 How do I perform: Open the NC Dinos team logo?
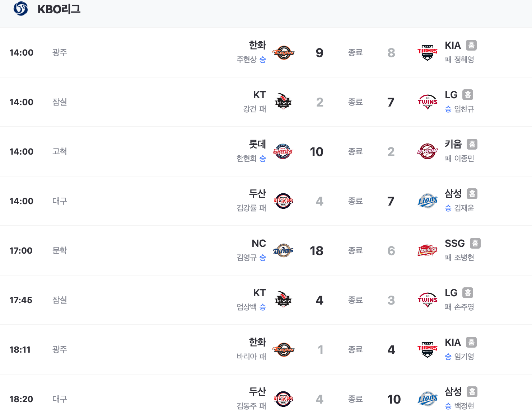click(283, 250)
